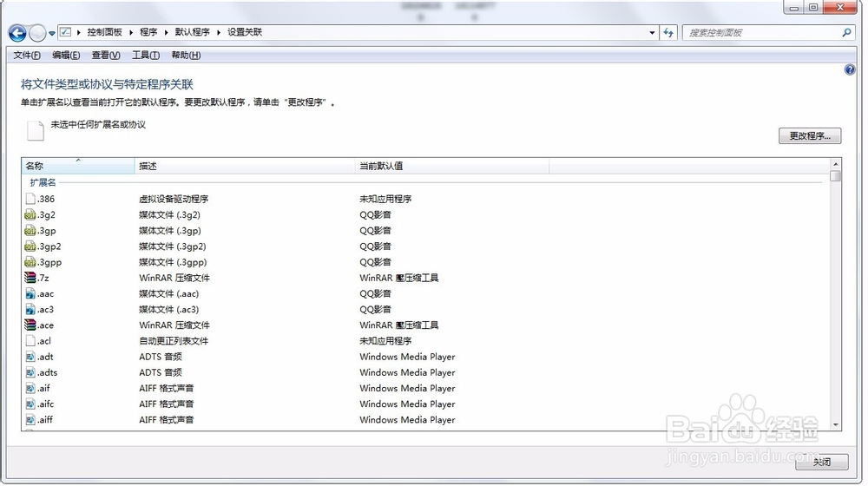Image resolution: width=868 pixels, height=486 pixels.
Task: Click the 更改程序... button
Action: click(x=810, y=135)
